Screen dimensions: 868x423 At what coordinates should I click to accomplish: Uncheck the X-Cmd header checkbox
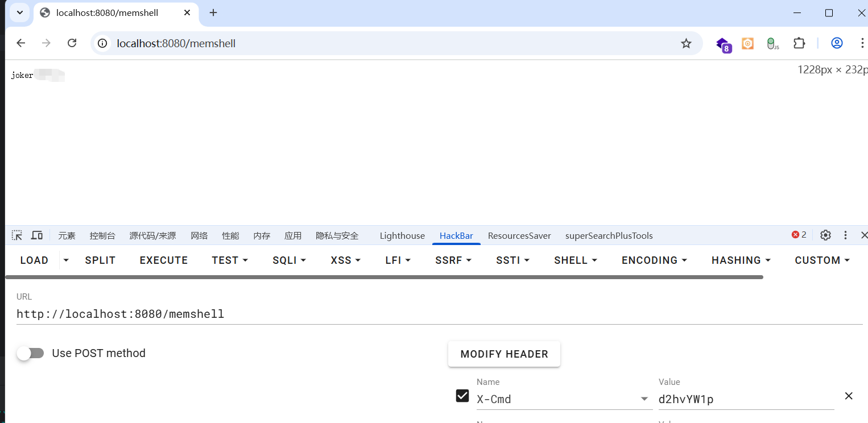coord(462,396)
